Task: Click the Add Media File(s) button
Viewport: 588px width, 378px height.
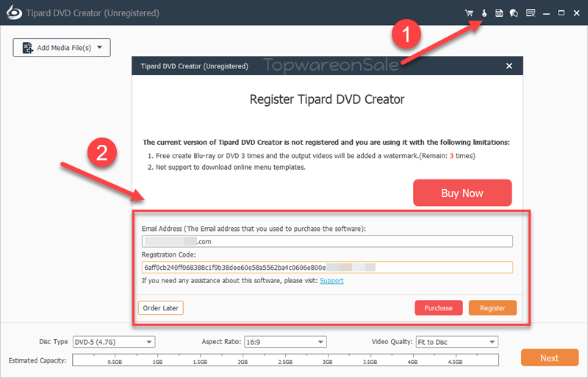Action: (x=62, y=48)
